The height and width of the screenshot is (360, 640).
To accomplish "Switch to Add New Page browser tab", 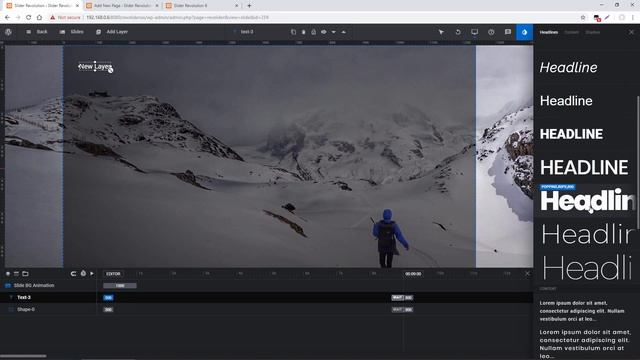I will pos(122,6).
